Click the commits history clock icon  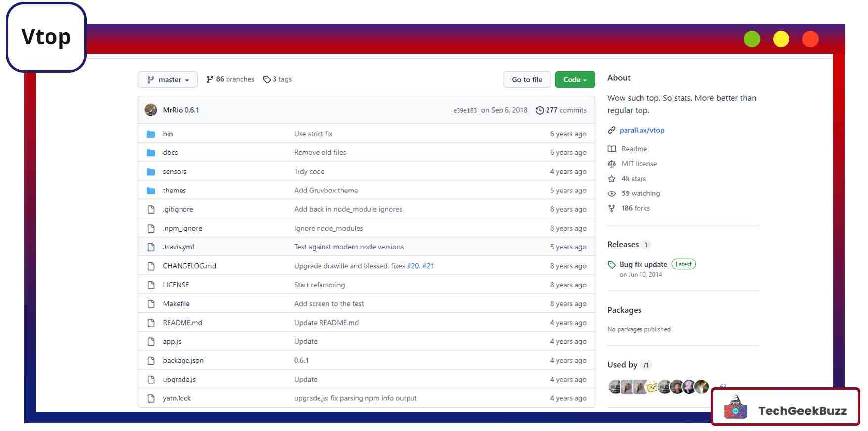pos(540,110)
